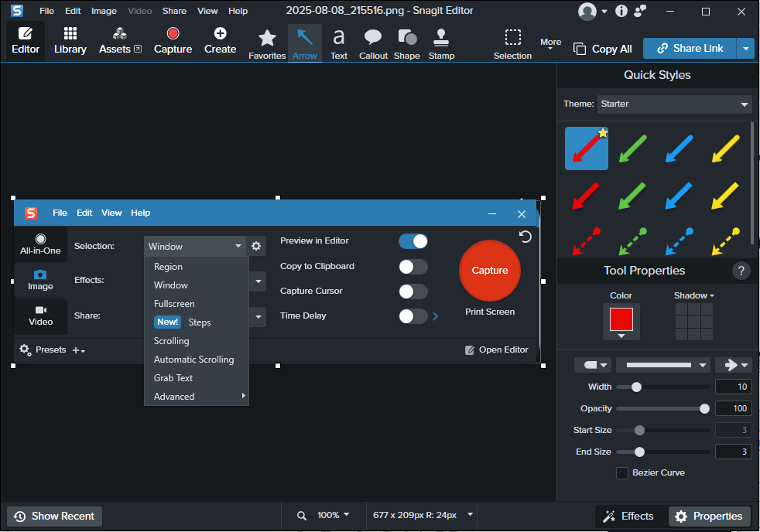The image size is (760, 532).
Task: Click the red Capture record icon in toolbar
Action: [x=173, y=33]
